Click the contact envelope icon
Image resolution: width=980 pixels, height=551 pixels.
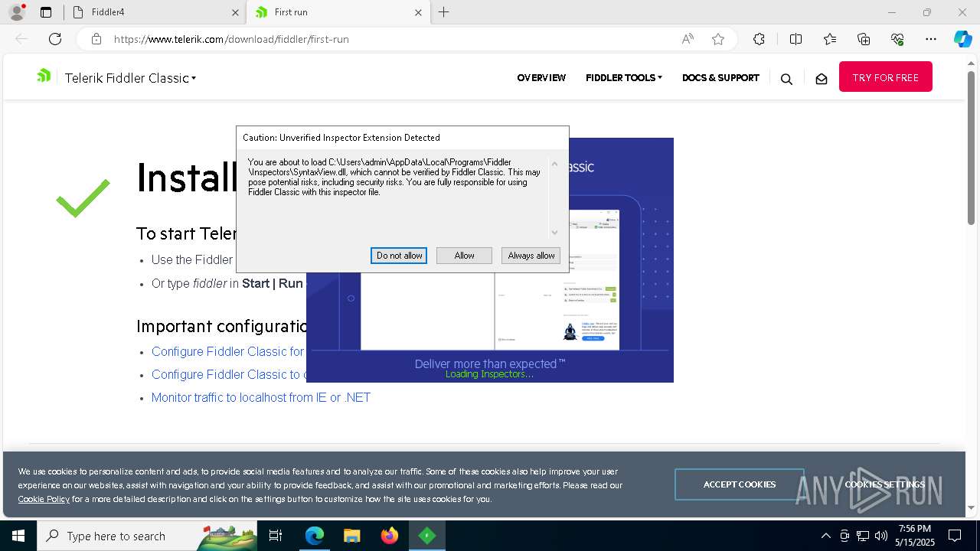(x=822, y=79)
